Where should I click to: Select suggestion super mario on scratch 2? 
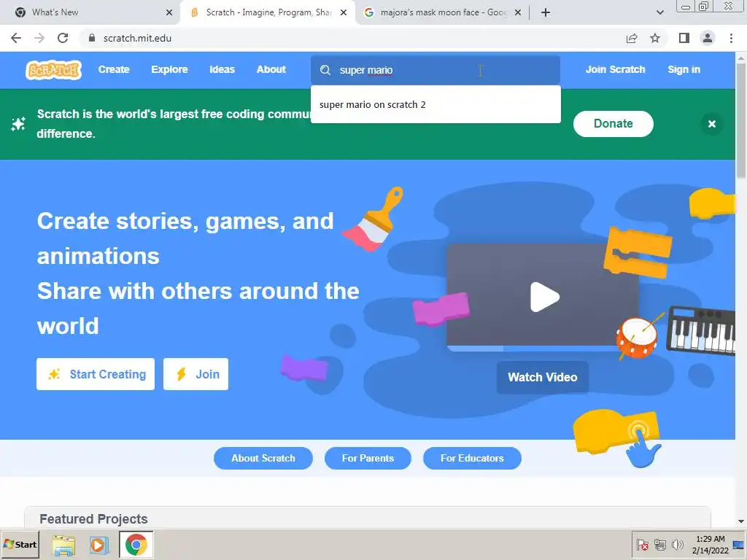pos(436,105)
